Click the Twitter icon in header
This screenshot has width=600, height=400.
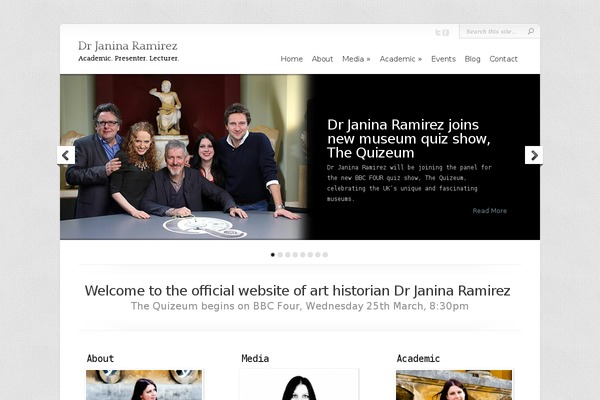(438, 32)
